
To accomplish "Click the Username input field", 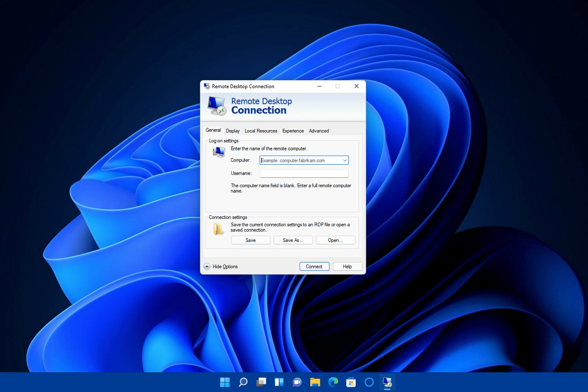I will point(303,172).
